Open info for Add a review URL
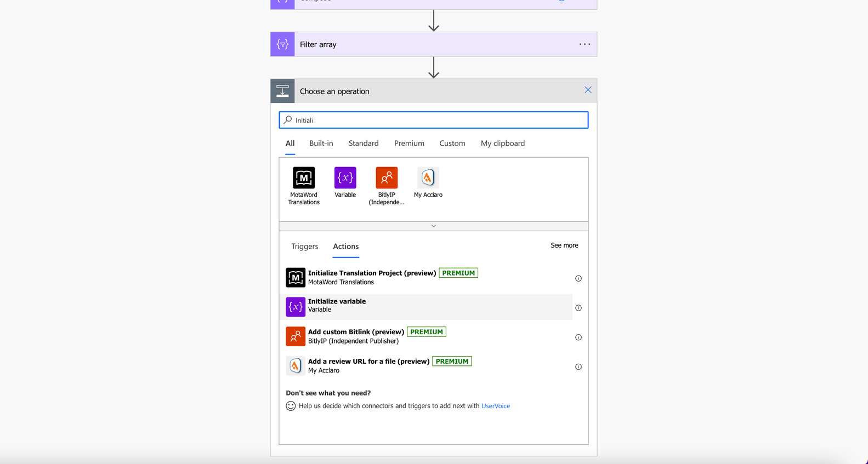 [578, 367]
